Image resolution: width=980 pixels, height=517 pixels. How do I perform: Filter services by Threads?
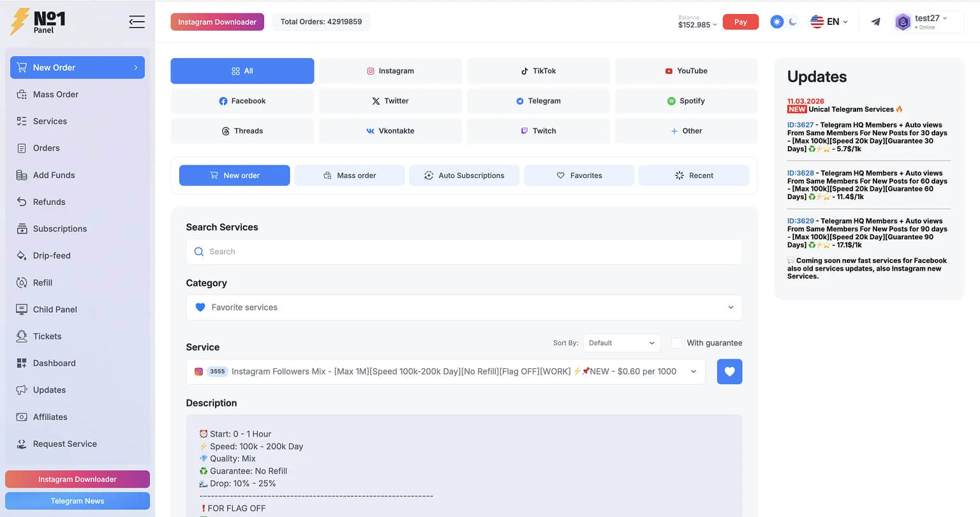(x=242, y=131)
